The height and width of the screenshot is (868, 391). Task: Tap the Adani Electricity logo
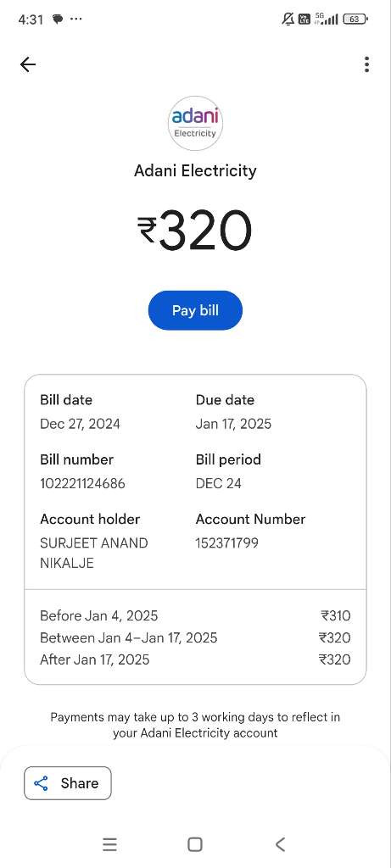195,124
